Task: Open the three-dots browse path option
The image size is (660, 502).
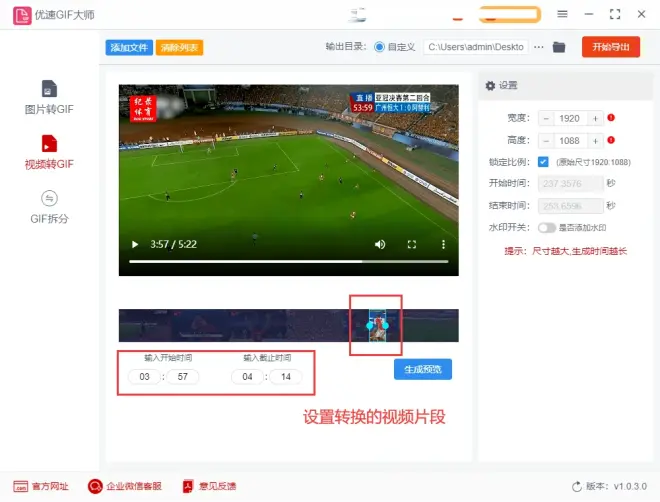Action: tap(539, 47)
